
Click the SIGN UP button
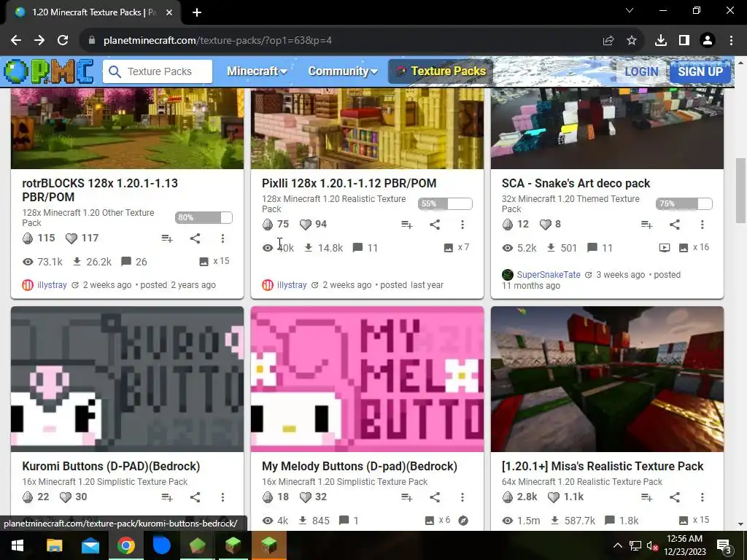click(x=700, y=71)
